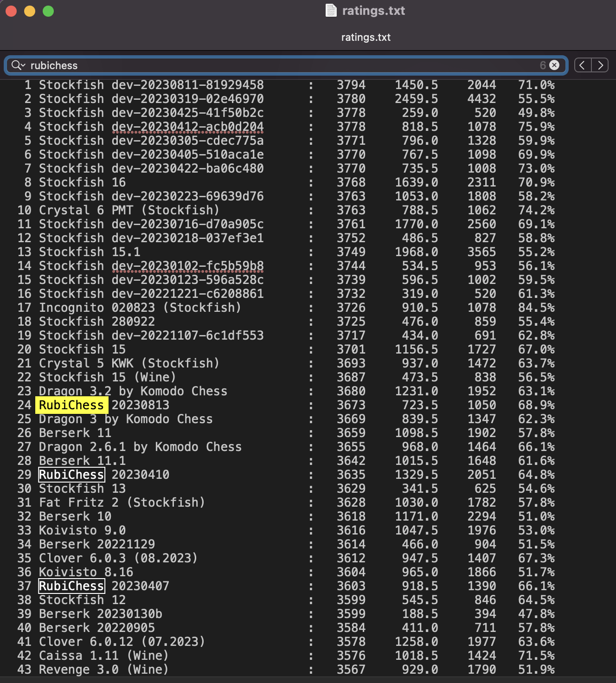Click 'Berserk 20221129' engine name
This screenshot has width=616, height=683.
(x=97, y=544)
